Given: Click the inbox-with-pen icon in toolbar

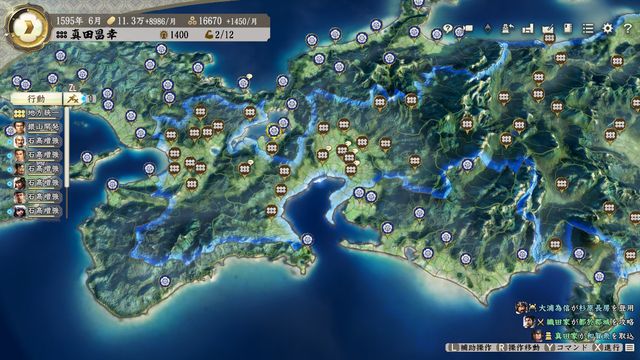Looking at the screenshot, I should (x=547, y=28).
